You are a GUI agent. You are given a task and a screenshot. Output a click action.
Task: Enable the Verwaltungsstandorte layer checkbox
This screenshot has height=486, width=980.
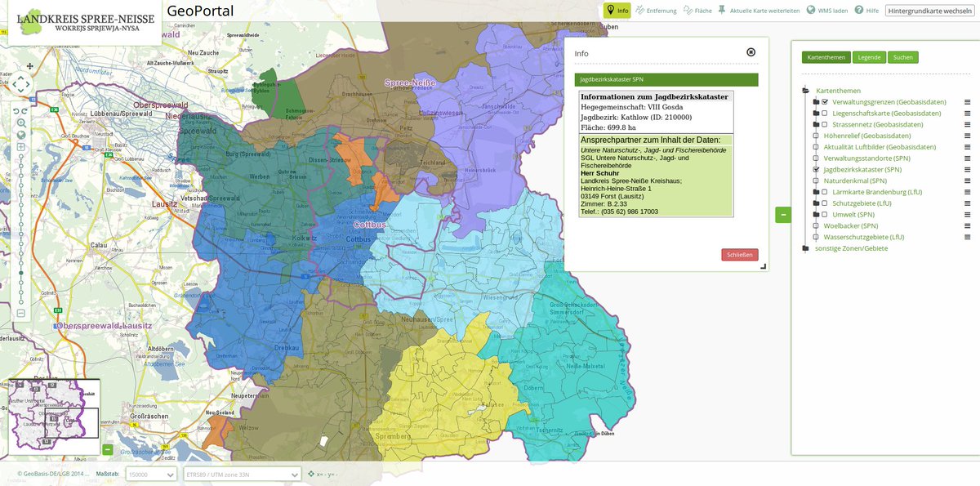pos(816,158)
